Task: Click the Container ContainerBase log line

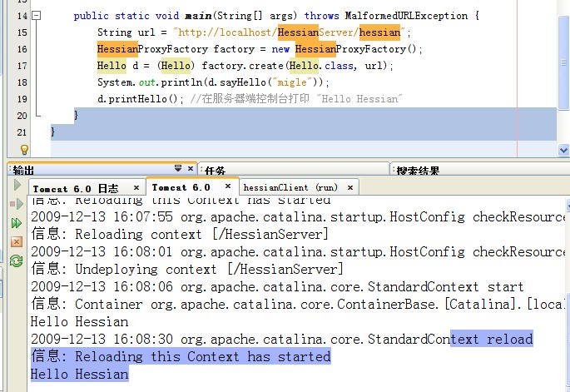Action: click(298, 305)
